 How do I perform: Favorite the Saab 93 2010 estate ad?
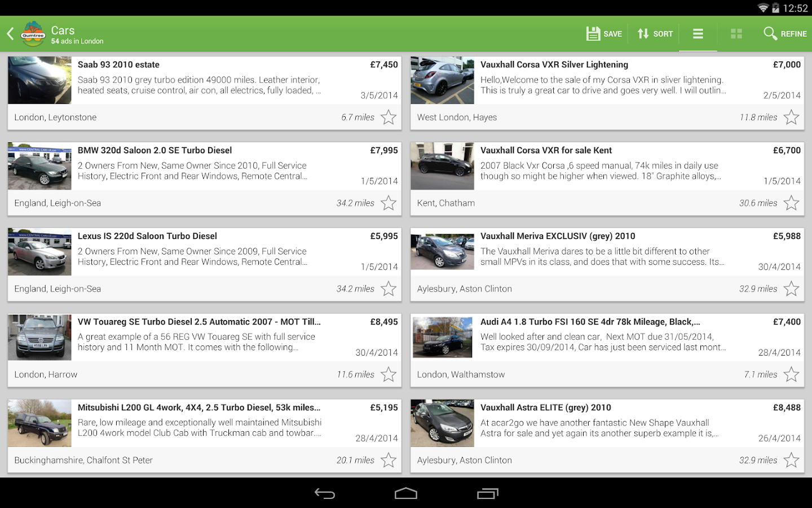pyautogui.click(x=389, y=117)
